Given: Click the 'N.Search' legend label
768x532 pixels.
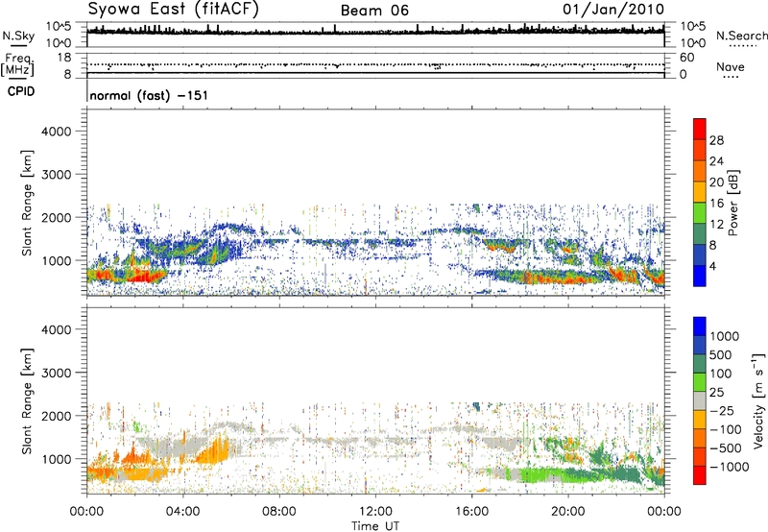Looking at the screenshot, I should pos(741,36).
